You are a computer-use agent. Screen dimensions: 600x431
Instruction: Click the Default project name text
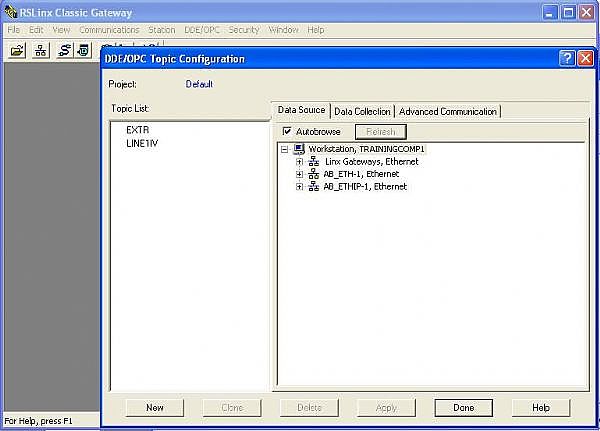coord(199,84)
